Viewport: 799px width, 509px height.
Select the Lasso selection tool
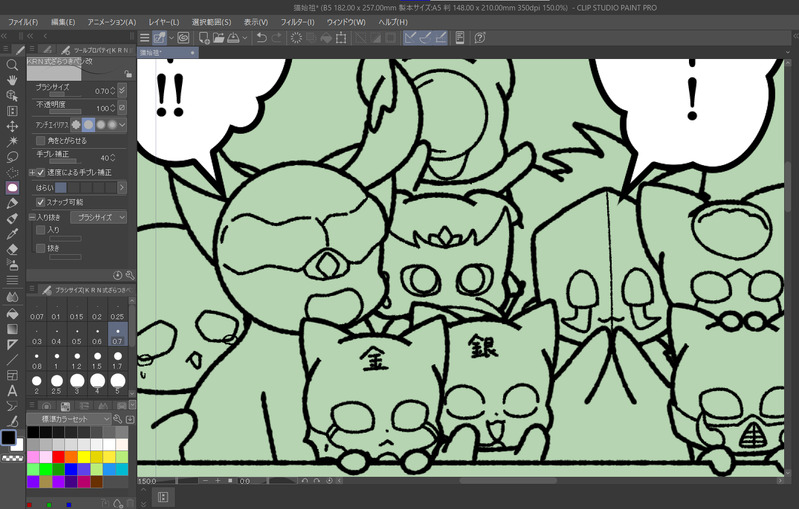[12, 157]
